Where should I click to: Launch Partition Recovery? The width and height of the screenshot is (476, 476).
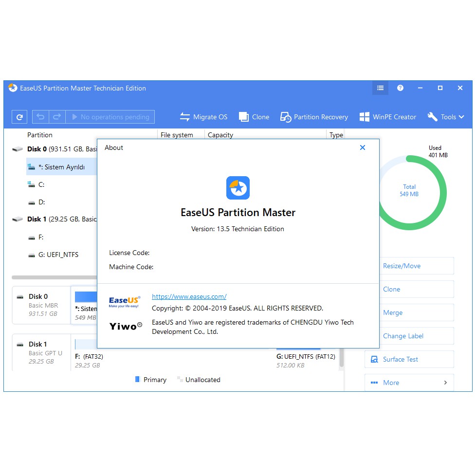pyautogui.click(x=314, y=117)
